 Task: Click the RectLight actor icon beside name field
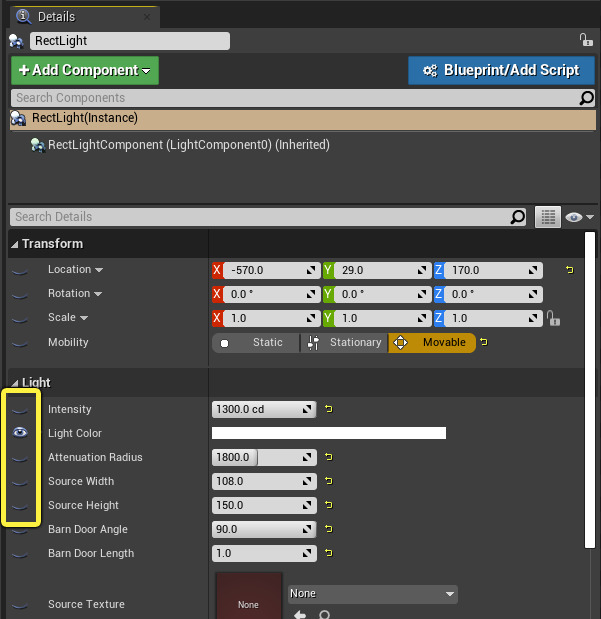17,41
